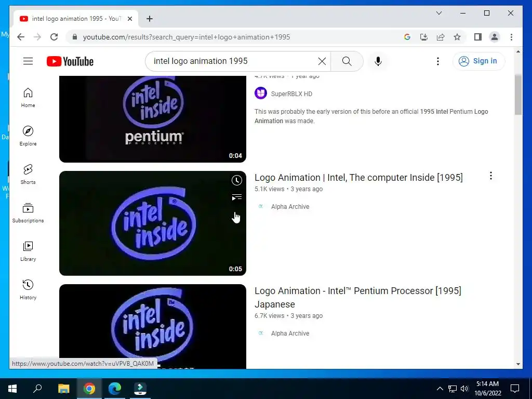
Task: Share this page from address bar
Action: click(441, 37)
